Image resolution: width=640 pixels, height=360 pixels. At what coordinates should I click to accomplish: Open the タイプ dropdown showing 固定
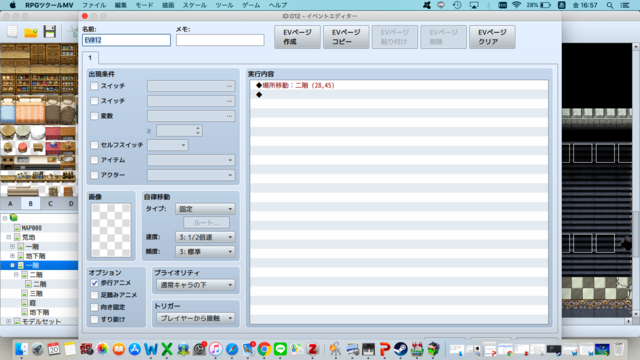(205, 209)
